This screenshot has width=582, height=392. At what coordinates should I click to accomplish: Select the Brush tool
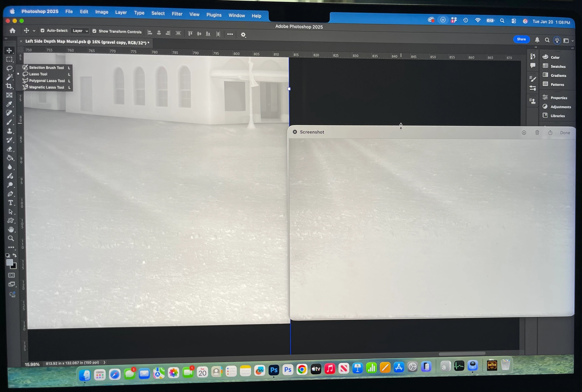[10, 122]
